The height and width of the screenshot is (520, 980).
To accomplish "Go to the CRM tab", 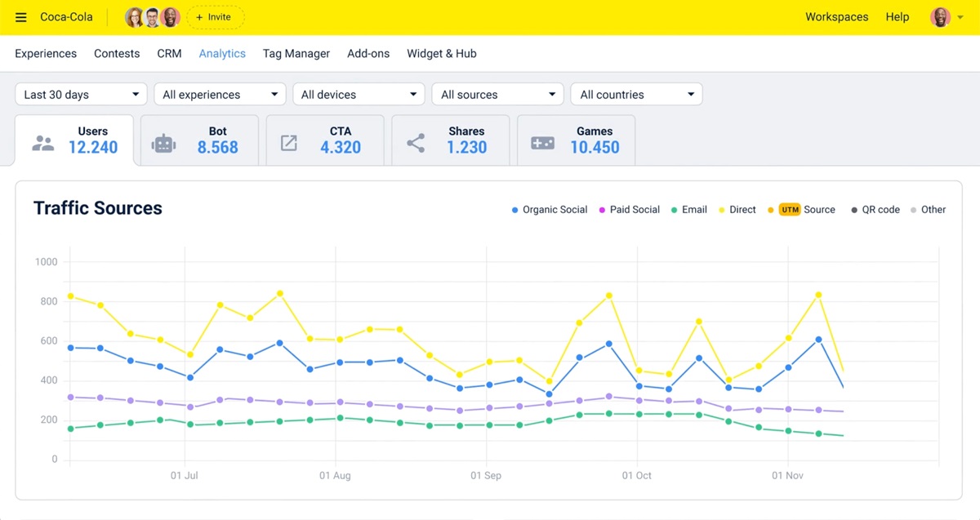I will (x=169, y=54).
